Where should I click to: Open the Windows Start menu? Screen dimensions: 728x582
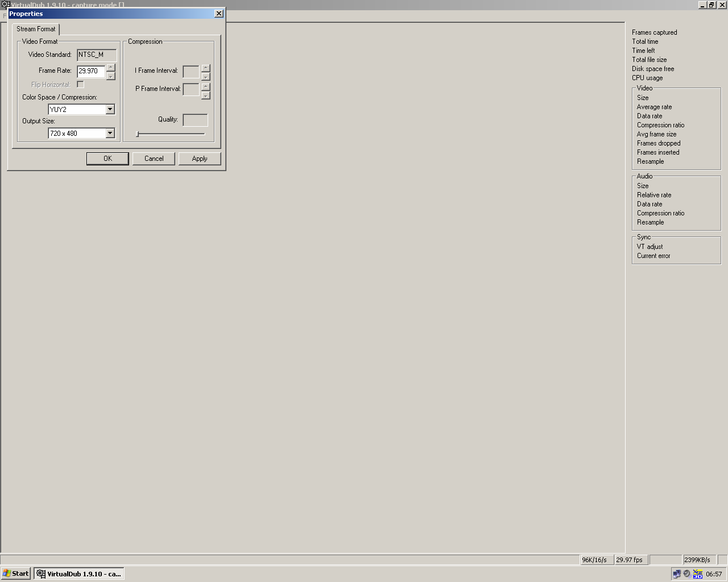(16, 573)
